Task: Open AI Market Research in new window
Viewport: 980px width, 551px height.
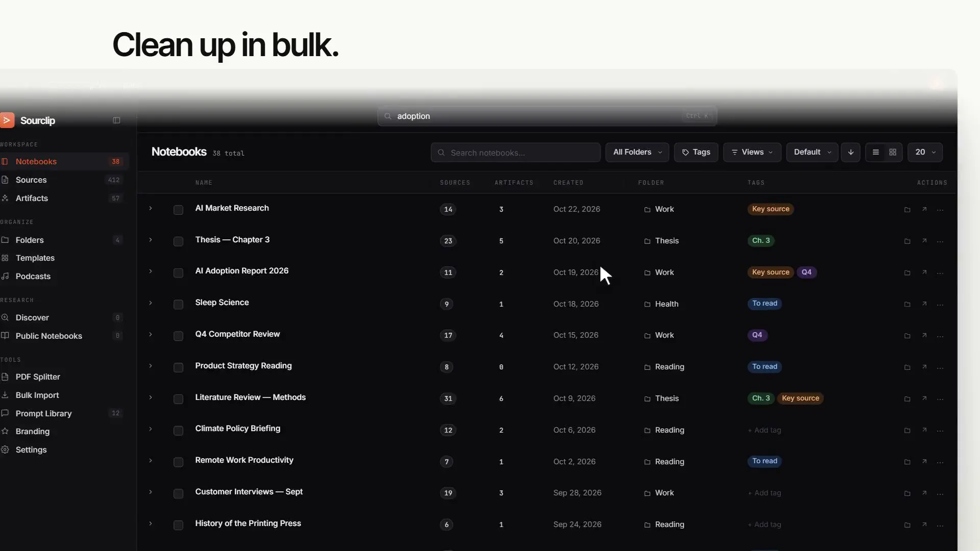Action: click(x=924, y=209)
